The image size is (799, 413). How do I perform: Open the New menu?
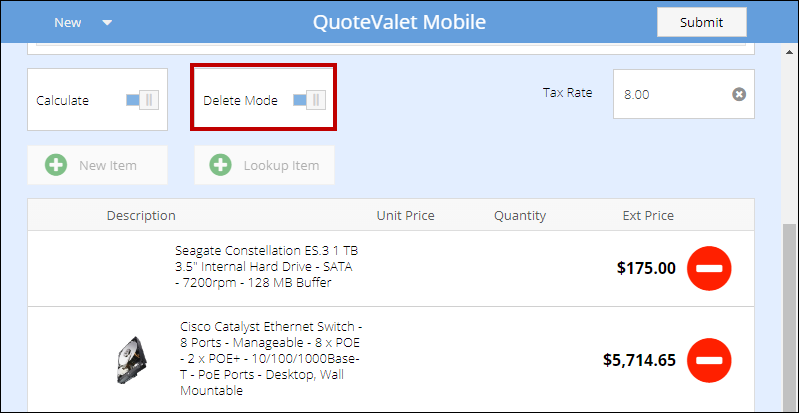point(68,23)
